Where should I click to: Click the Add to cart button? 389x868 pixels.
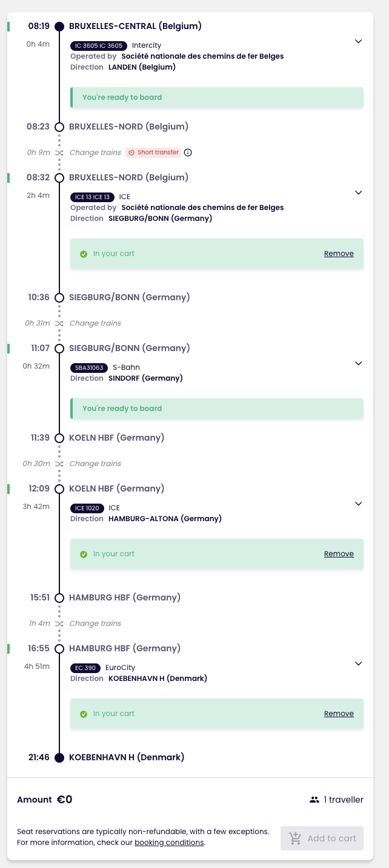(322, 838)
